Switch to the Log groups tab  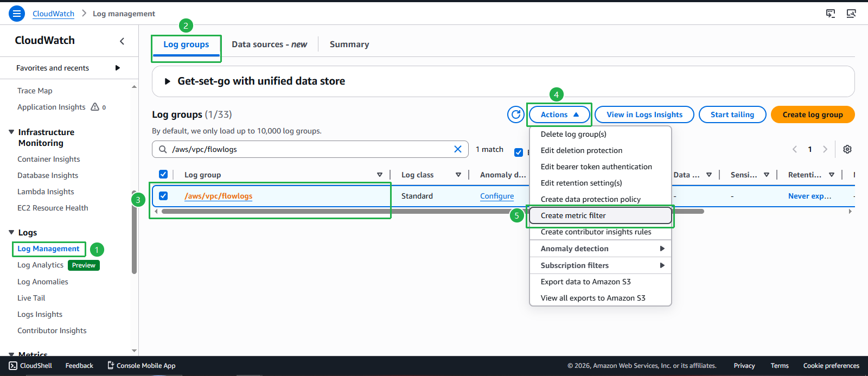coord(186,44)
